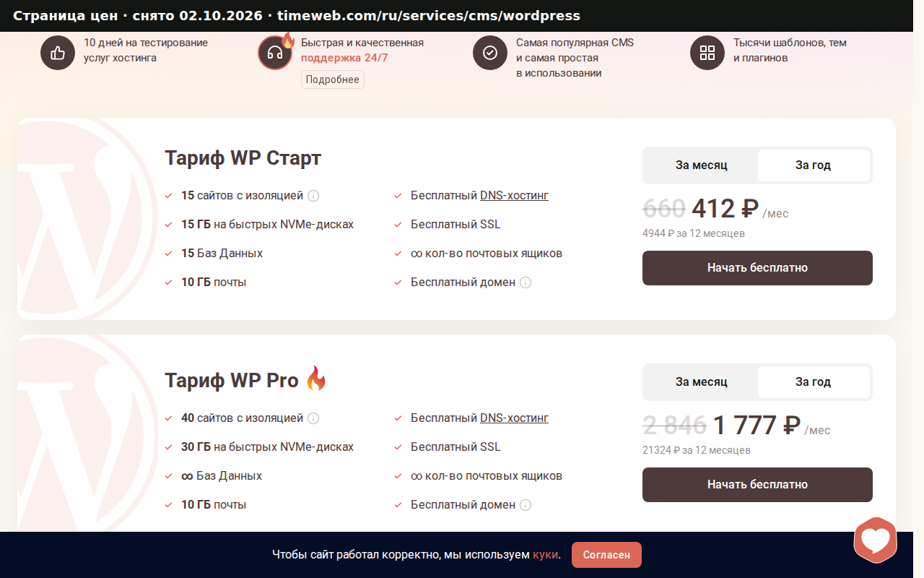924x578 pixels.
Task: Click ∞ кол-во почтовых ящиков in WP Старт
Action: (487, 254)
